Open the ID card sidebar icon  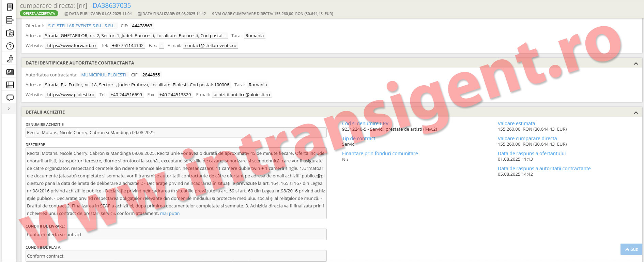tap(10, 72)
